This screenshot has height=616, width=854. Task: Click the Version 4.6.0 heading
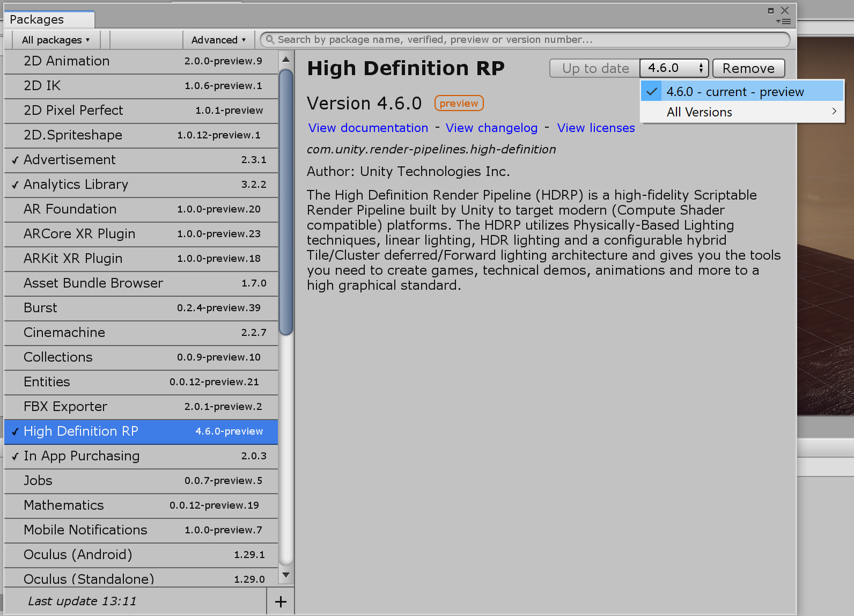[364, 103]
